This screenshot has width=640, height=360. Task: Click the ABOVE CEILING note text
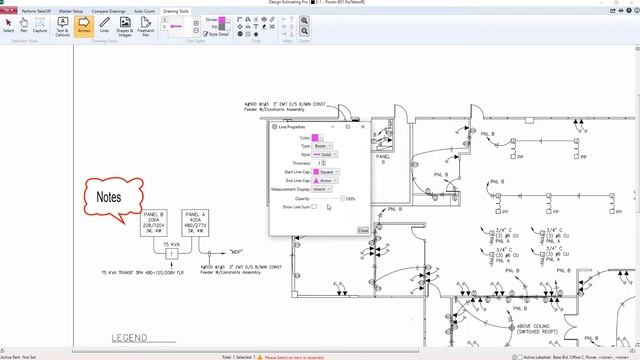coord(537,329)
